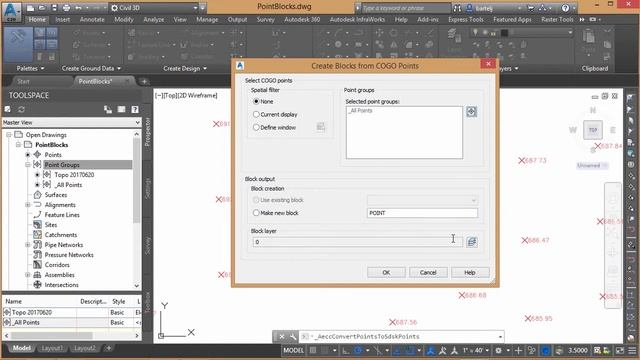Collapse the Open Drawings tree node
This screenshot has height=360, width=640.
9,135
